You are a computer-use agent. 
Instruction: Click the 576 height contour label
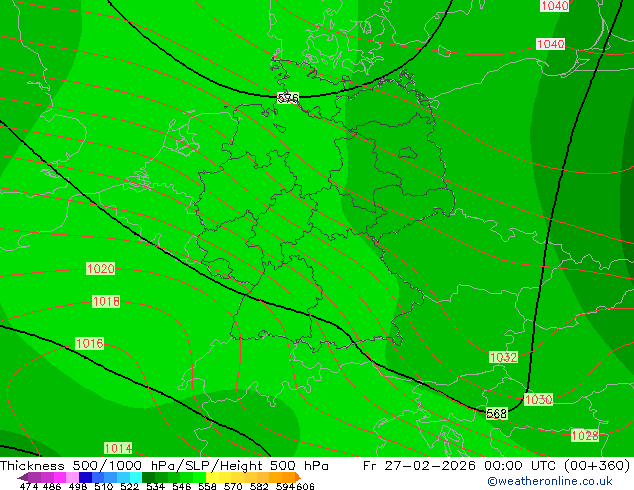(288, 98)
